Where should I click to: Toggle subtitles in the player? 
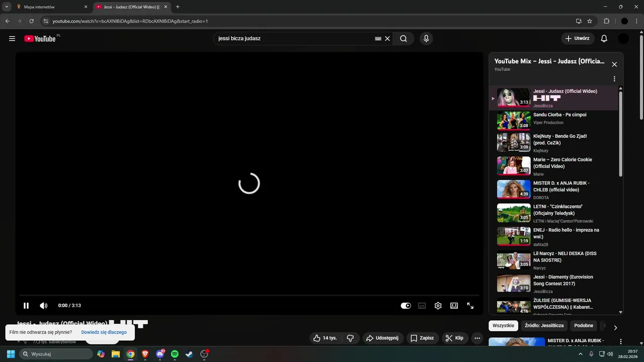[422, 306]
